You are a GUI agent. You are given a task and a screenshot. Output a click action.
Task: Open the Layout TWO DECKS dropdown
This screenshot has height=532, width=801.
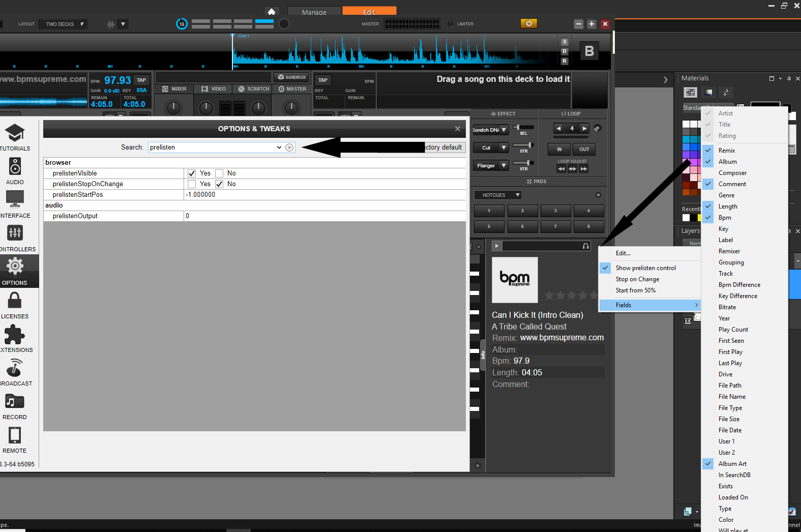tap(63, 24)
